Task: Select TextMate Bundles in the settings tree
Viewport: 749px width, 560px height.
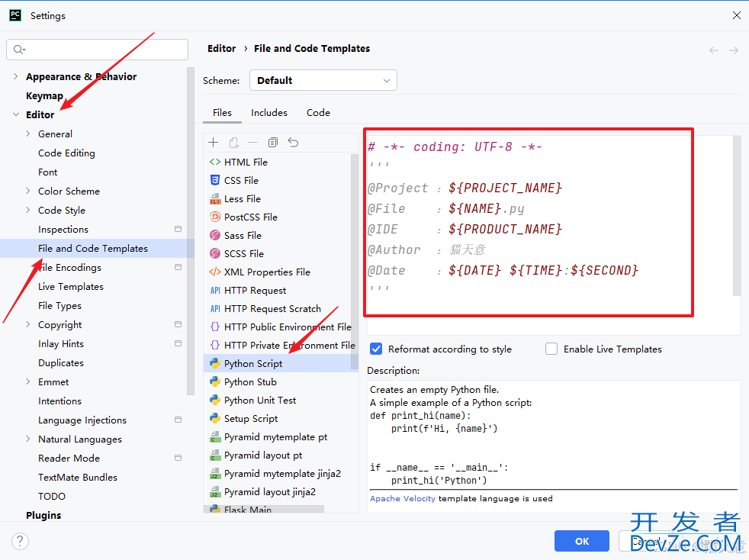Action: [77, 478]
